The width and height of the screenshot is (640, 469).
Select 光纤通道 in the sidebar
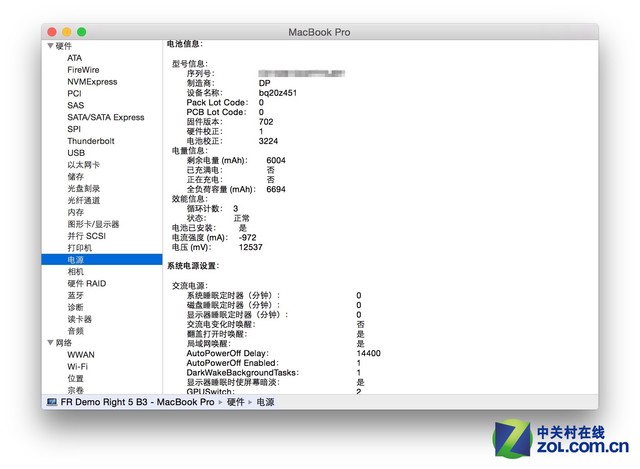tap(84, 200)
